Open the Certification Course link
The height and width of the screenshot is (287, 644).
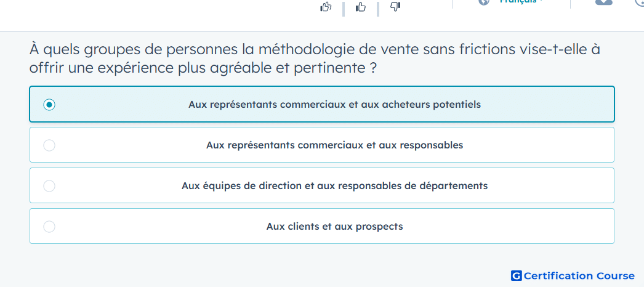click(x=579, y=275)
